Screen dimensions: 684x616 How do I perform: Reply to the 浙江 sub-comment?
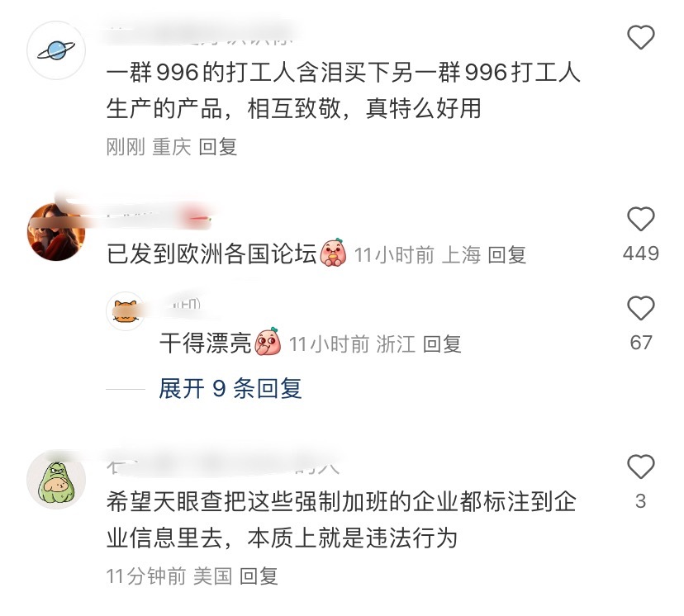coord(442,344)
